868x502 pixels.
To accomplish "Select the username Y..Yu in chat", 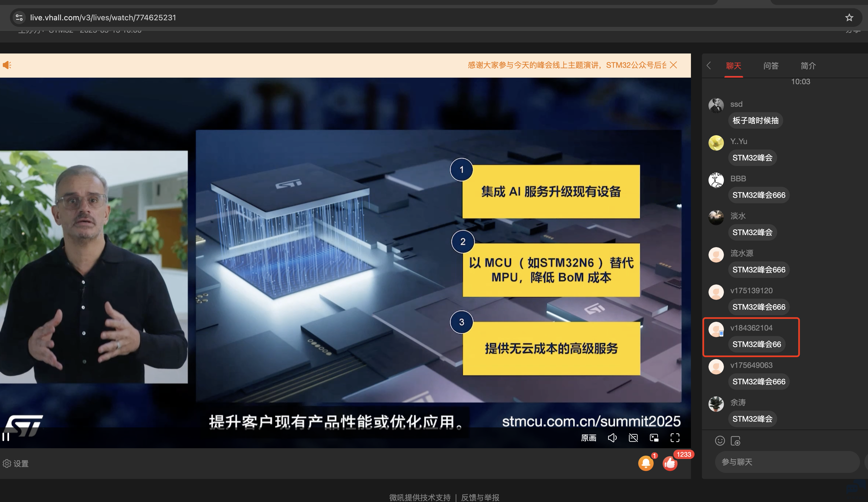I will [738, 141].
